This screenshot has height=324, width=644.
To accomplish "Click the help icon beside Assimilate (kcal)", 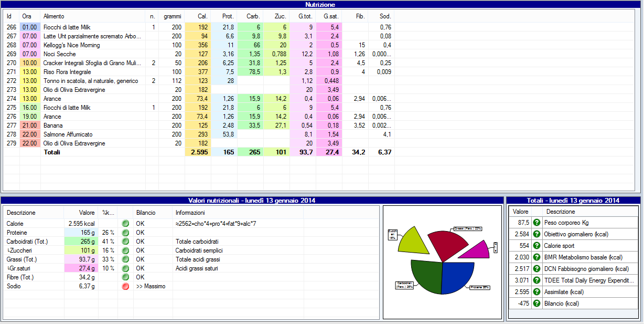I will [536, 292].
